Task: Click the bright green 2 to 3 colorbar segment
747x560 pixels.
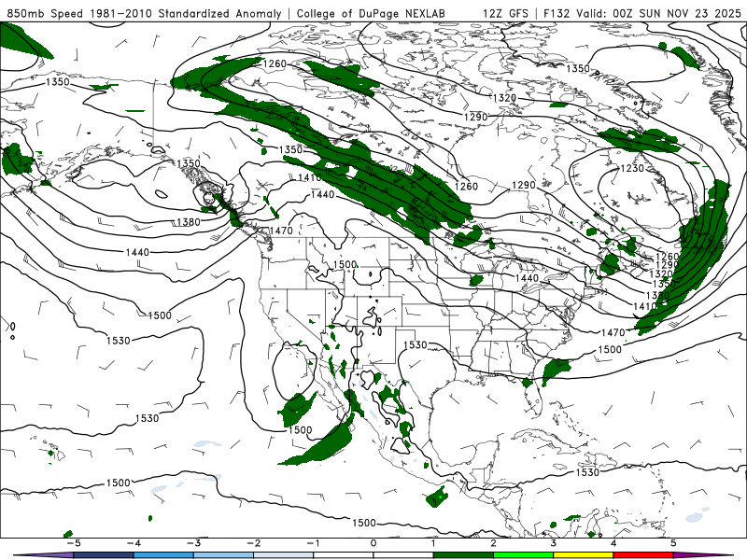Action: [x=523, y=555]
